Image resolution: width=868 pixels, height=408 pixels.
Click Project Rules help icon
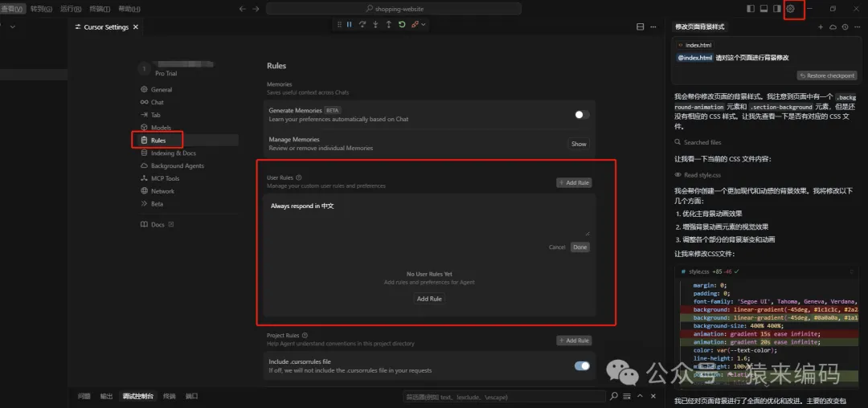[x=305, y=335]
